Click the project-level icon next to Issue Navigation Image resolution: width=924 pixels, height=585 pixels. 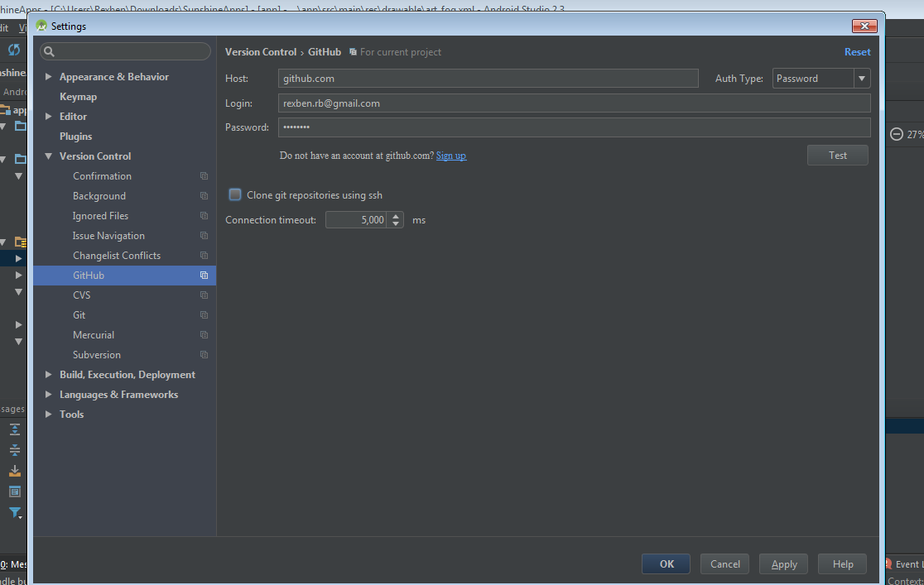coord(204,236)
